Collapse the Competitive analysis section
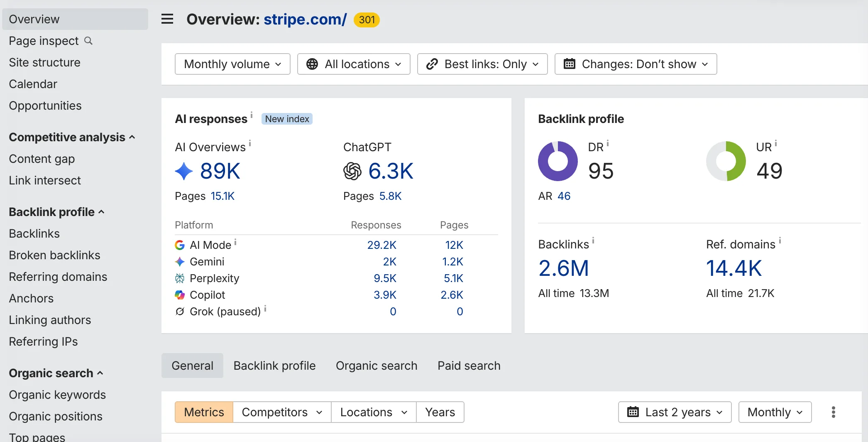The width and height of the screenshot is (868, 442). pos(72,137)
